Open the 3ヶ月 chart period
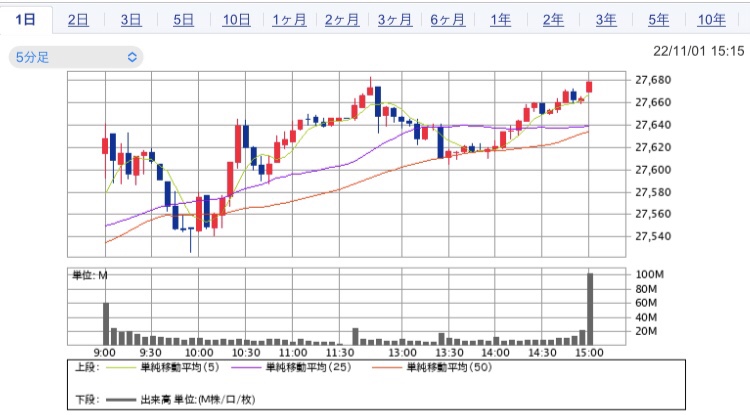 pyautogui.click(x=395, y=20)
